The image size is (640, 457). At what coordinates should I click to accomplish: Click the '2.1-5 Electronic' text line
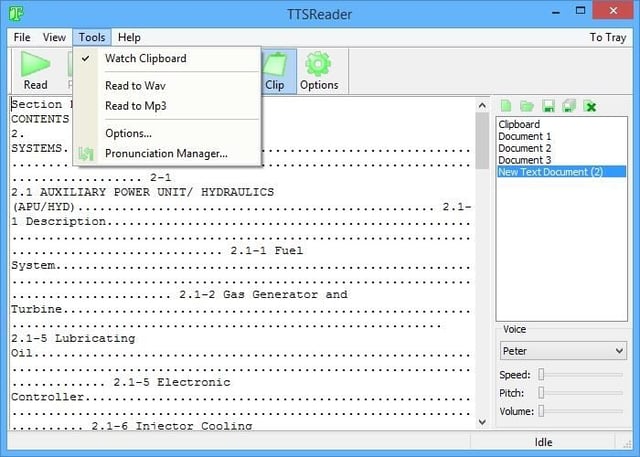(172, 382)
